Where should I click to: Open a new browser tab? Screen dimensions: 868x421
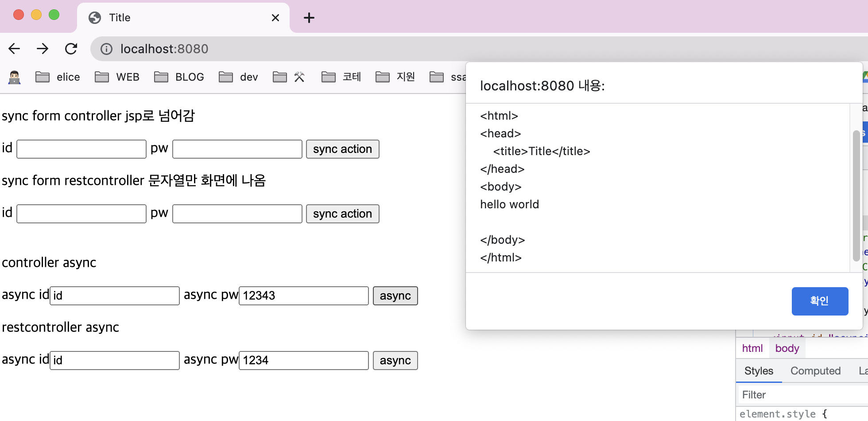[309, 18]
